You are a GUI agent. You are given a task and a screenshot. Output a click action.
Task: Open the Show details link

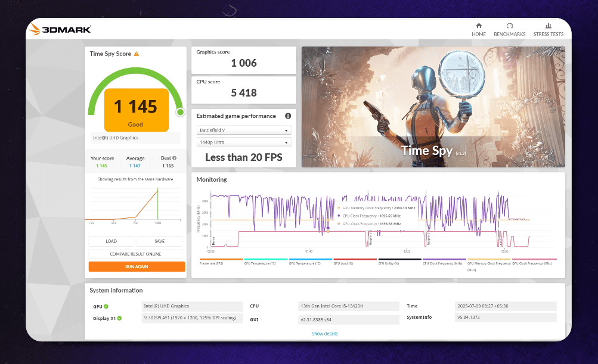point(324,334)
